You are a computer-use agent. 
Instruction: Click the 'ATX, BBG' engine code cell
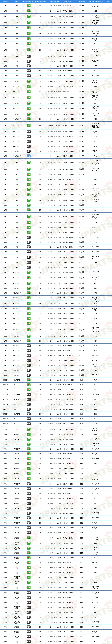coord(96,228)
